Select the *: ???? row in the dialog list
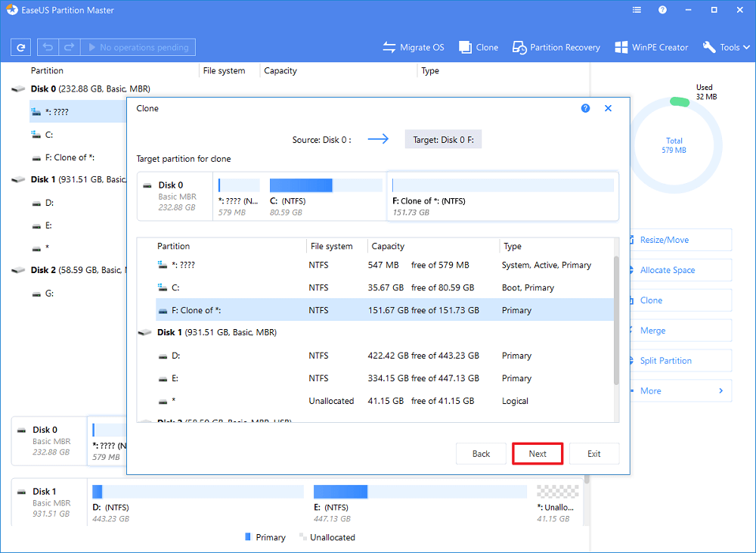The height and width of the screenshot is (553, 756). (384, 265)
